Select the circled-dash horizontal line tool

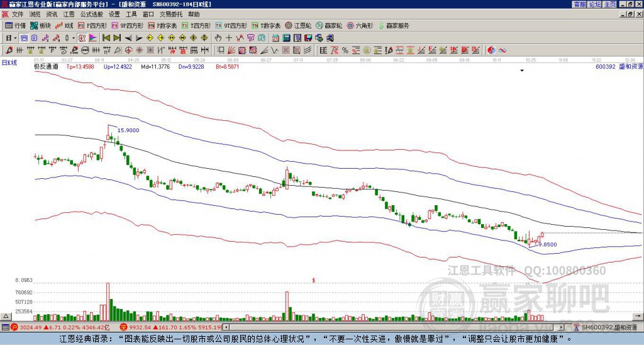(86, 50)
